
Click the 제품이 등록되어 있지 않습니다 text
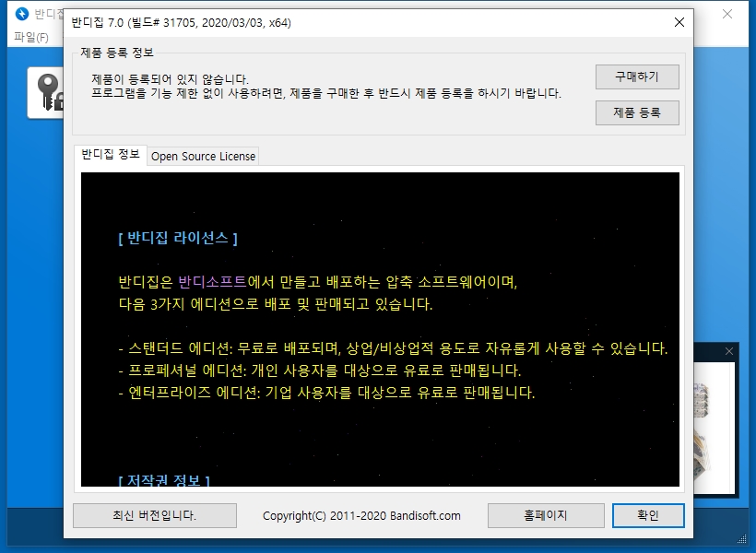(x=171, y=79)
